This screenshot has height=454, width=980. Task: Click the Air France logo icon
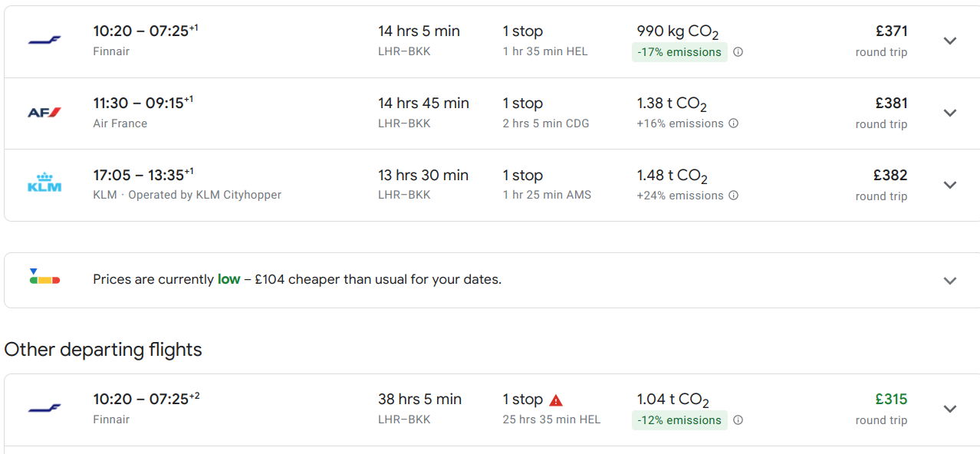pos(44,113)
